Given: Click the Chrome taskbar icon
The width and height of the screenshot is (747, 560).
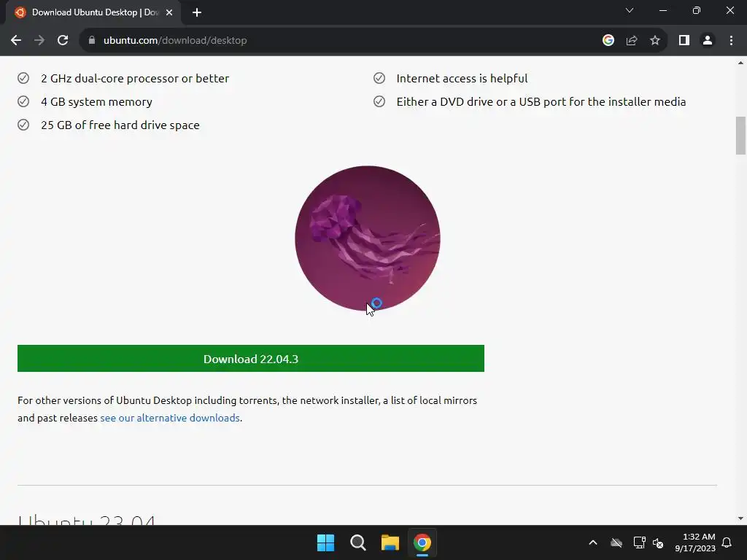Looking at the screenshot, I should click(422, 542).
